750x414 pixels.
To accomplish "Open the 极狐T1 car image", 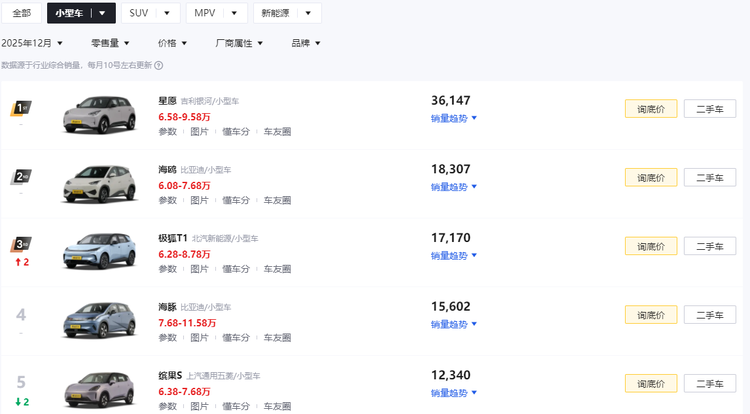I will coord(98,251).
